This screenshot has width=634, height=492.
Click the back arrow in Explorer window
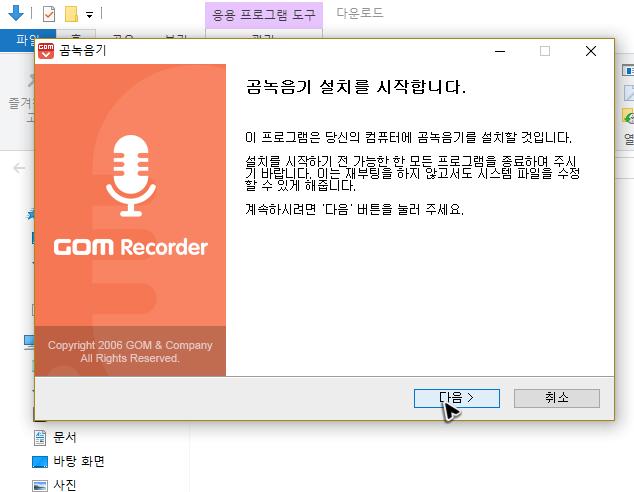point(19,168)
